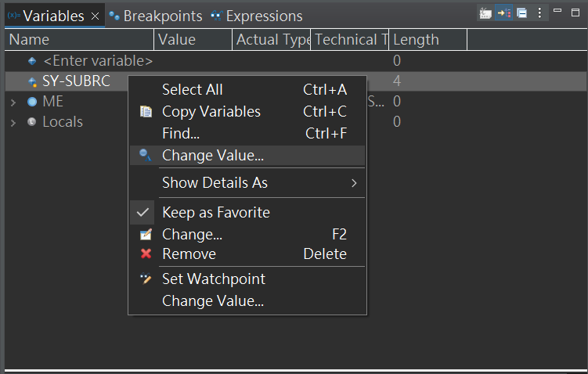The height and width of the screenshot is (374, 588).
Task: Click the Change... F2 menu entry
Action: (193, 235)
